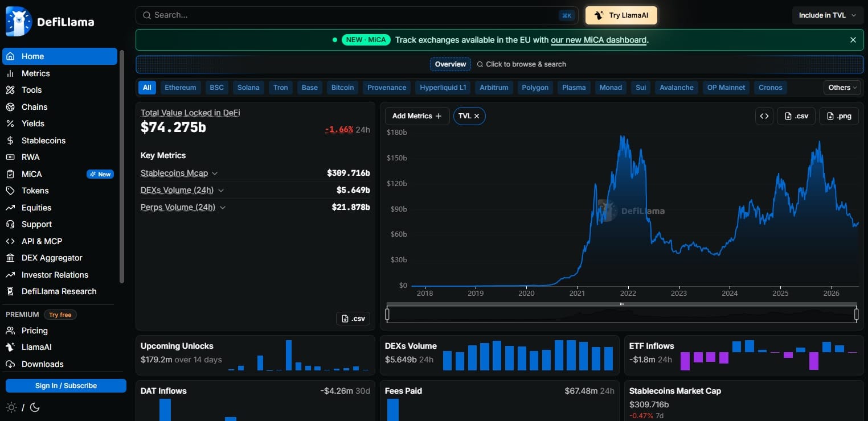Viewport: 868px width, 421px height.
Task: Select the Ethereum chain tab
Action: point(181,88)
